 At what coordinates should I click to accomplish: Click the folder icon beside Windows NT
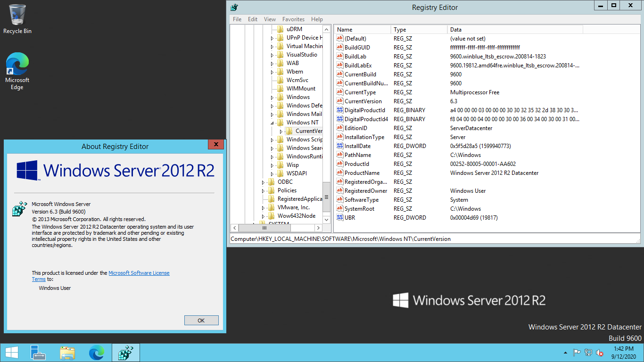[281, 123]
